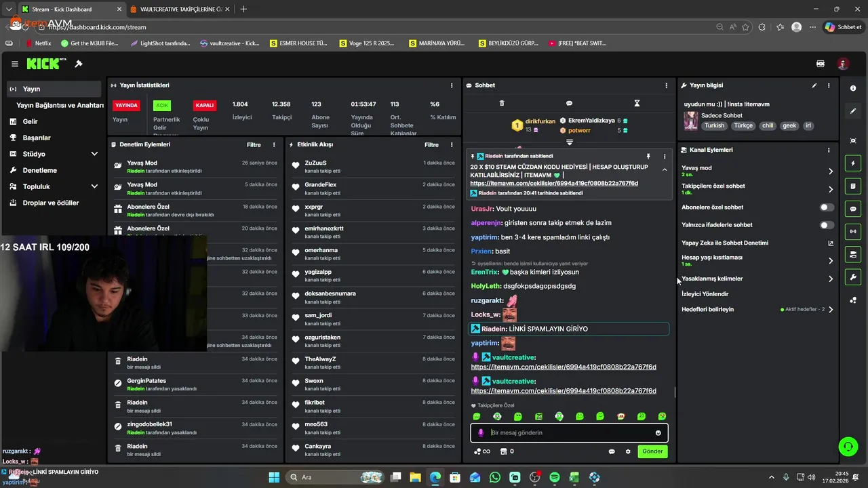The height and width of the screenshot is (488, 868).
Task: Click the note icon in the right sidebar
Action: [853, 186]
